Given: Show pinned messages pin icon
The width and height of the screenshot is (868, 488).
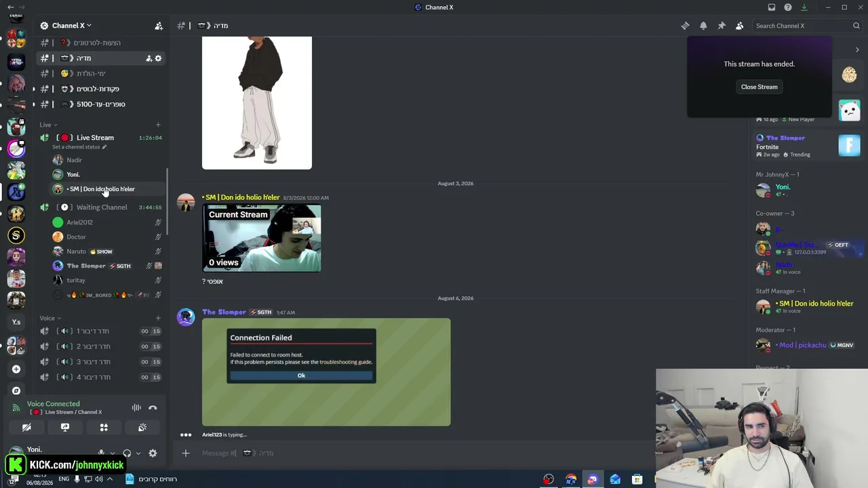Looking at the screenshot, I should click(722, 26).
